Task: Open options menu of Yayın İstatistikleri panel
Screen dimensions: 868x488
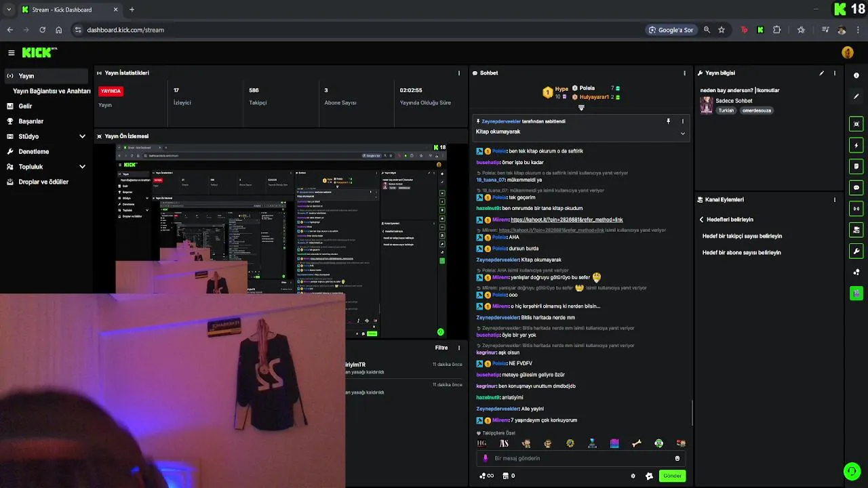Action: click(x=459, y=73)
